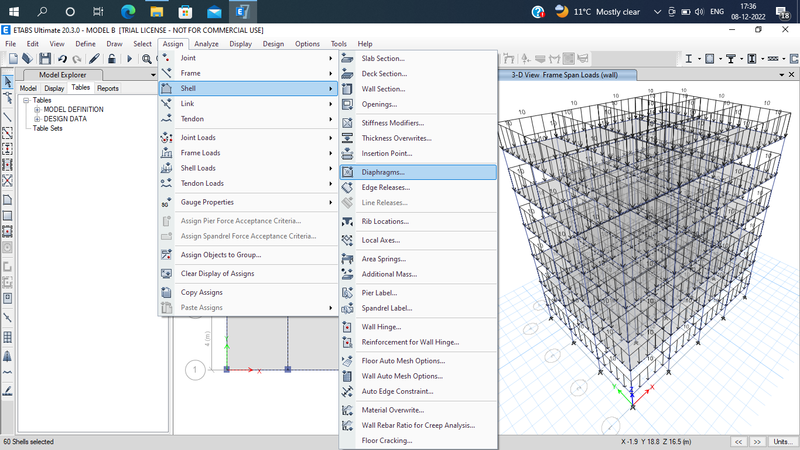
Task: Click the 3-D View Frame Span Loads tab
Action: [x=566, y=75]
